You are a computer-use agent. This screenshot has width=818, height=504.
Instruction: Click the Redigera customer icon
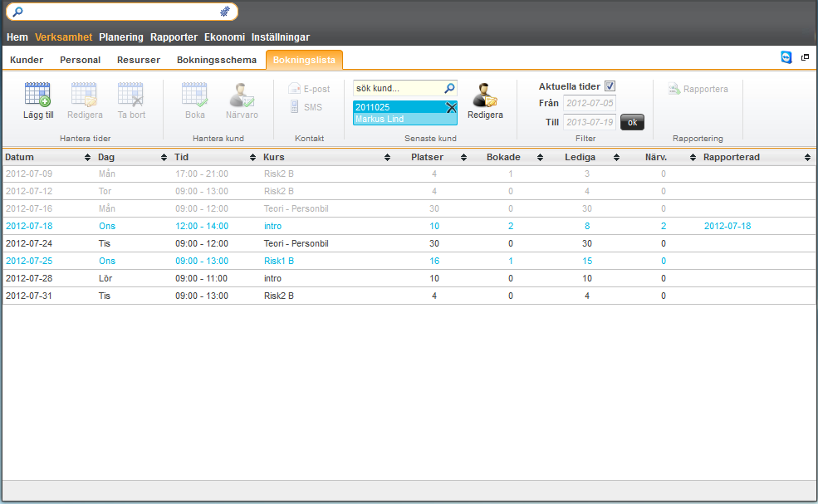click(485, 95)
